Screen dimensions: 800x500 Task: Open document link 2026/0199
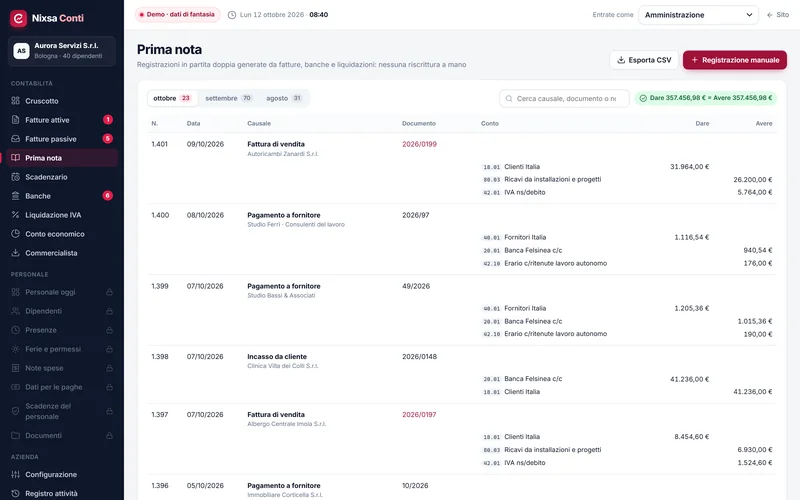[x=419, y=144]
